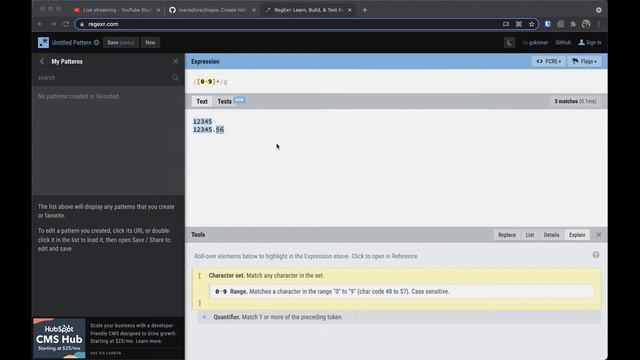Close the RegExr browser tab
The image size is (640, 360).
click(349, 10)
